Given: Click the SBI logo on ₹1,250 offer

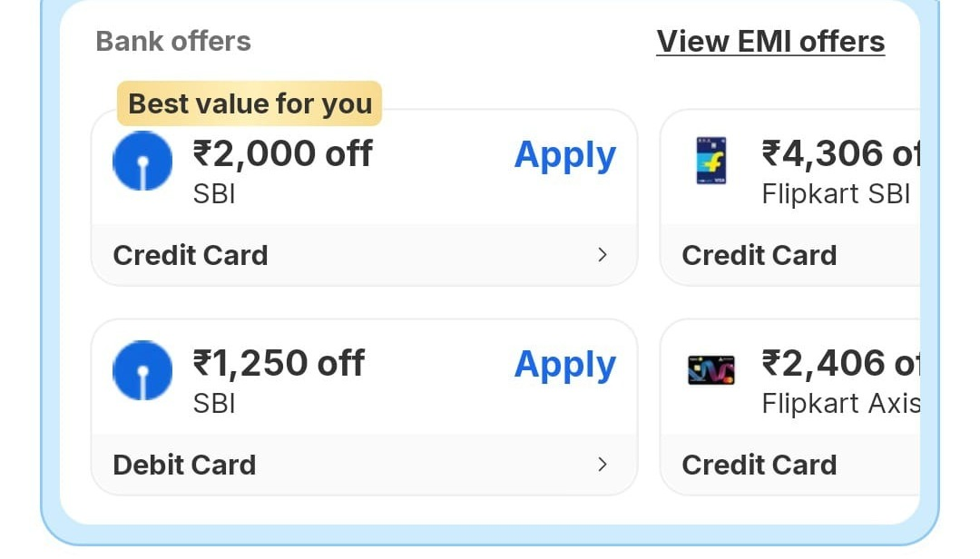Looking at the screenshot, I should pyautogui.click(x=142, y=370).
